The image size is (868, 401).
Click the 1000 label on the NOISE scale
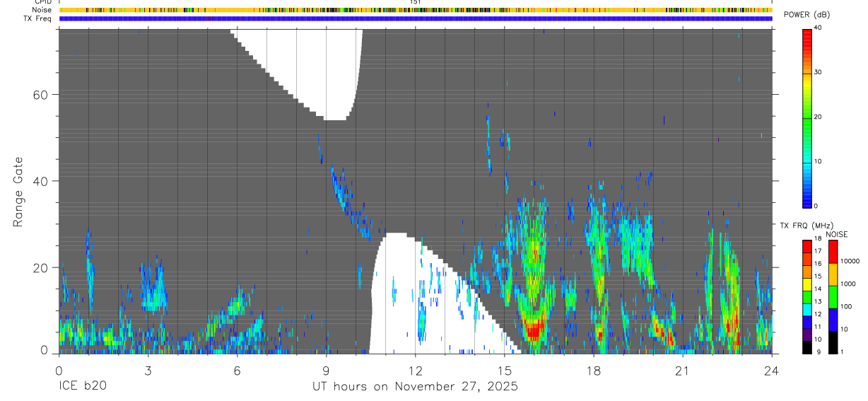pos(848,284)
